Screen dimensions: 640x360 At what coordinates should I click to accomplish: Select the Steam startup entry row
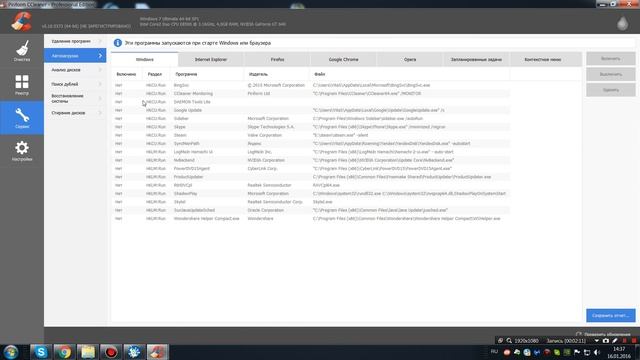(311, 135)
